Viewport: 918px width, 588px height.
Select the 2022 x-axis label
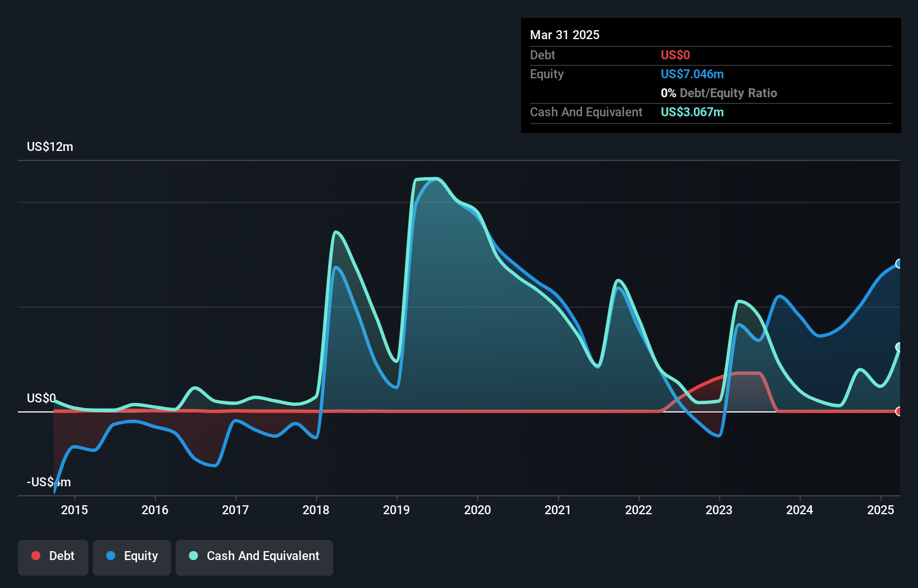[638, 510]
